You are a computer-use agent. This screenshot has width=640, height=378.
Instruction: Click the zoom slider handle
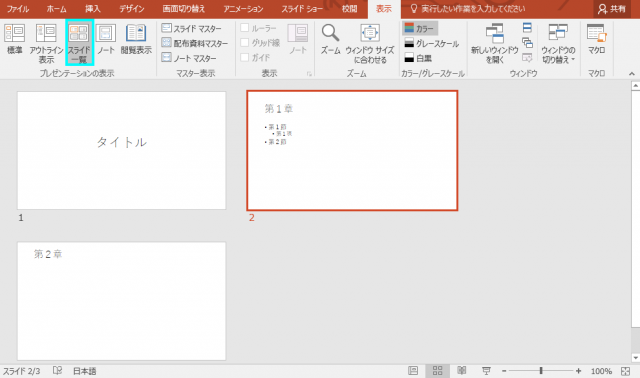(541, 371)
